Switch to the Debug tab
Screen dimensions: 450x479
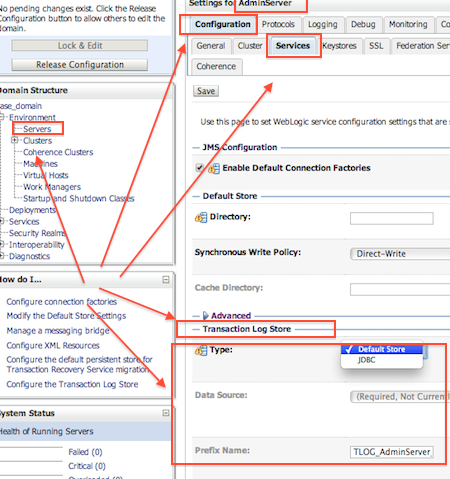(x=363, y=24)
